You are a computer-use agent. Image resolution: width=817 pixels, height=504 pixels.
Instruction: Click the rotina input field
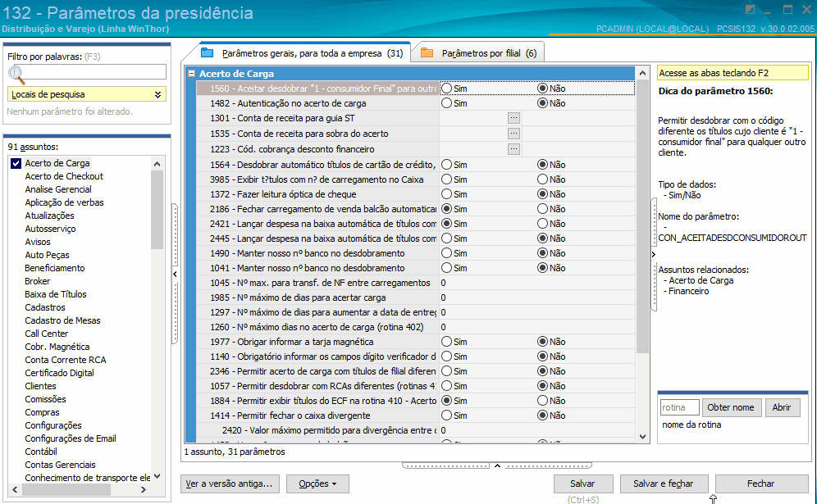[679, 407]
